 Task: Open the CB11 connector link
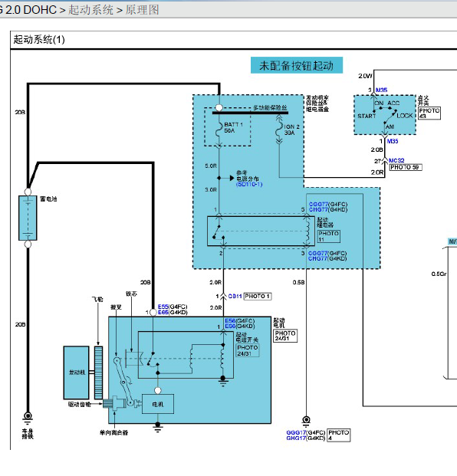tap(235, 296)
